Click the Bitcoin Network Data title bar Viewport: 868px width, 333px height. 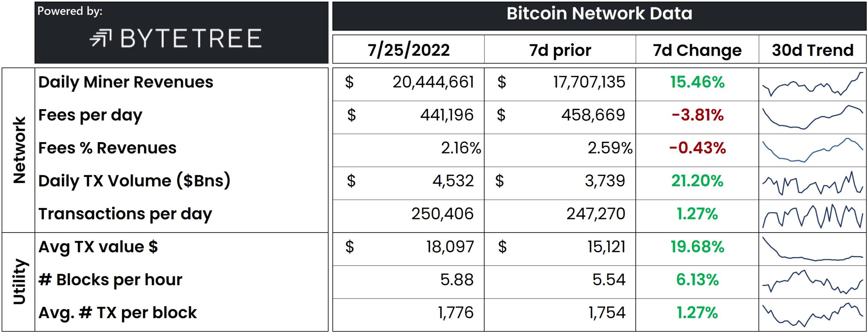(599, 16)
